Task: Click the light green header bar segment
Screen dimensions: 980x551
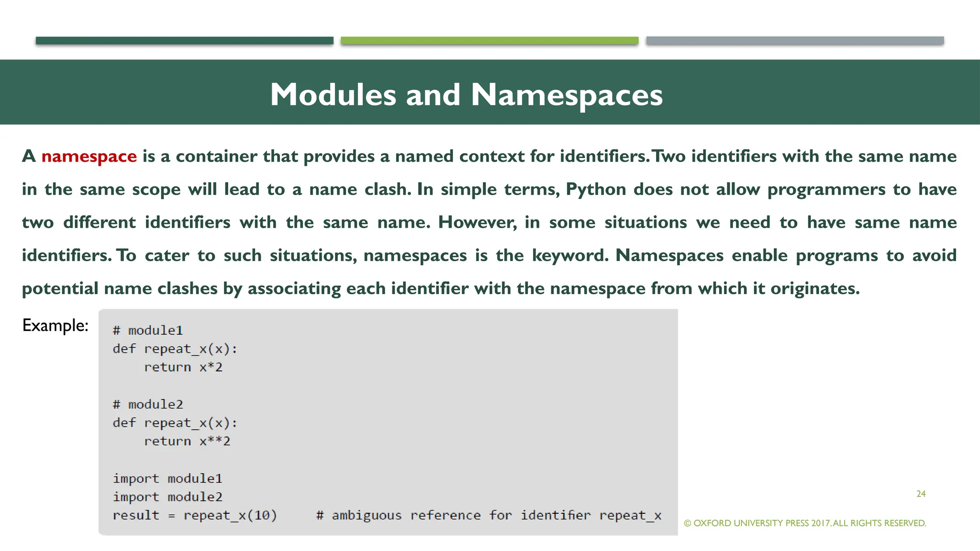Action: pos(489,41)
